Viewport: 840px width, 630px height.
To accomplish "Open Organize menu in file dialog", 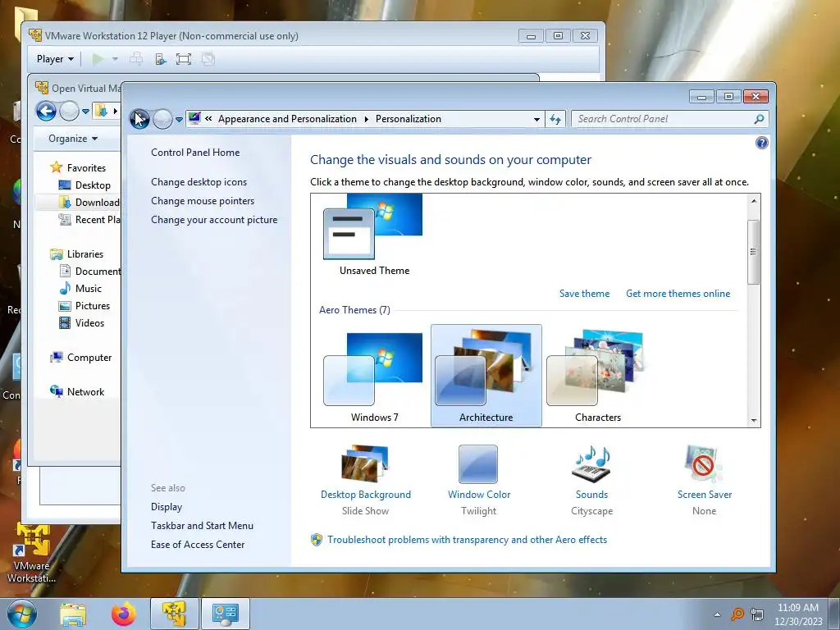I will pyautogui.click(x=73, y=138).
